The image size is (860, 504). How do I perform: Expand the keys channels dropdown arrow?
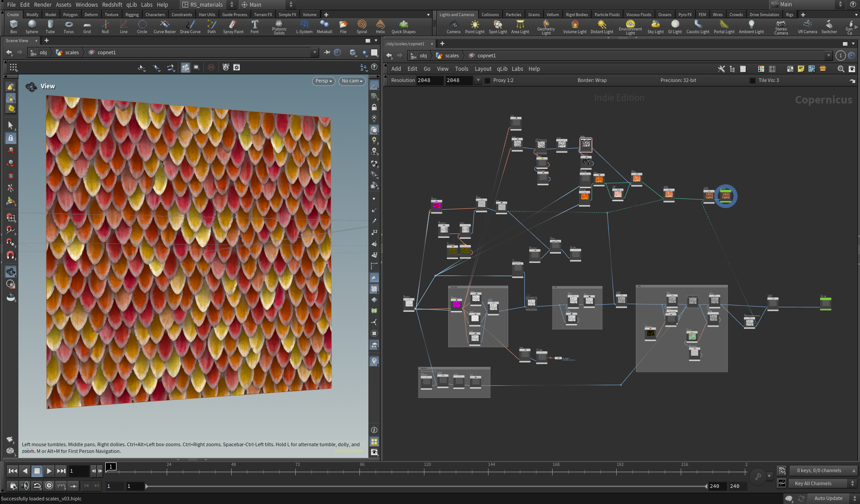pyautogui.click(x=853, y=470)
